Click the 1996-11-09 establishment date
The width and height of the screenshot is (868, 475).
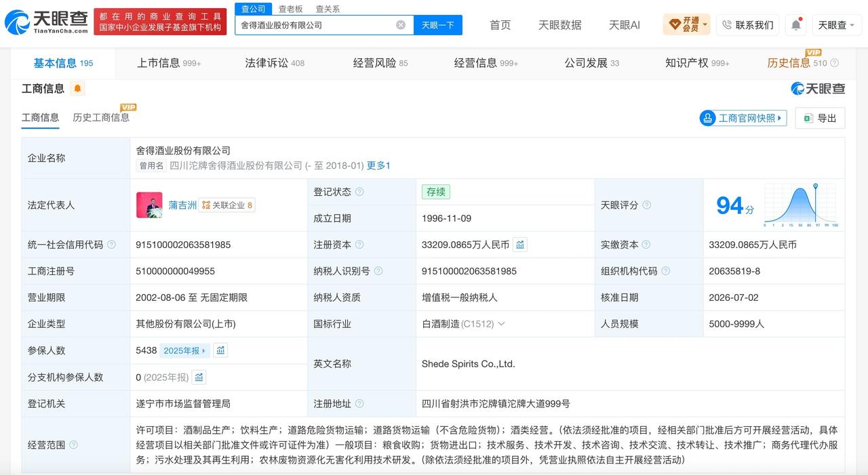point(446,218)
